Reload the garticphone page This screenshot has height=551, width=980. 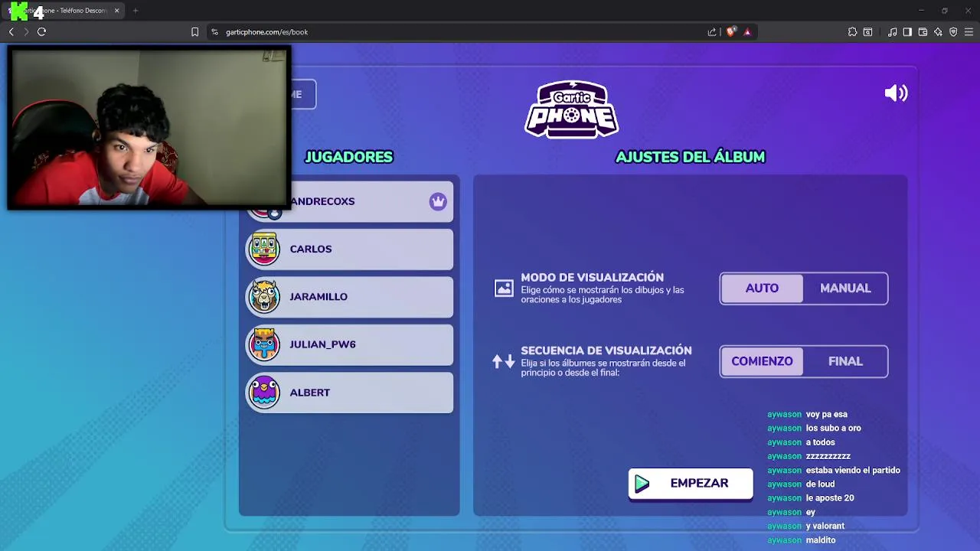(41, 31)
